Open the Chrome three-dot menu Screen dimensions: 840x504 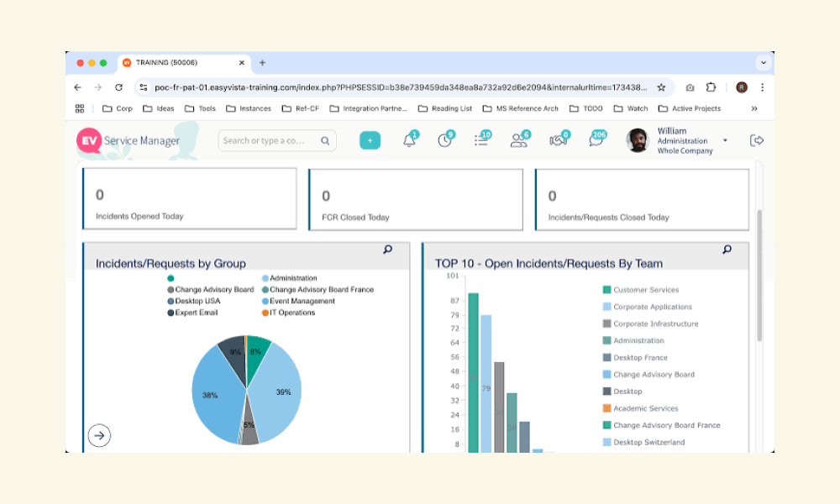pyautogui.click(x=763, y=87)
